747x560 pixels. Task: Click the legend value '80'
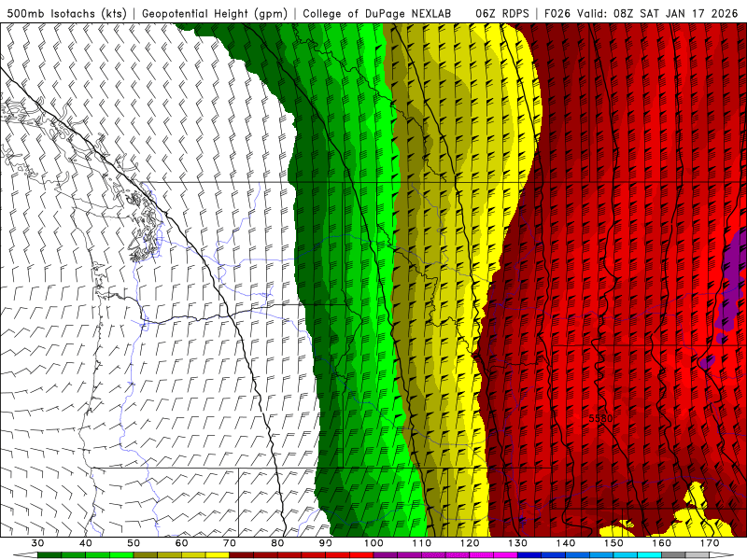coord(277,543)
